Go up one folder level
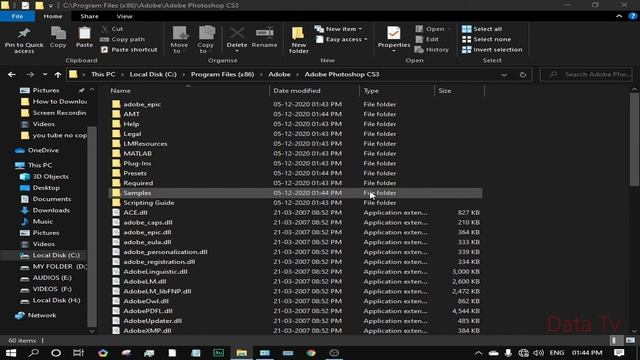The image size is (640, 360). 58,74
